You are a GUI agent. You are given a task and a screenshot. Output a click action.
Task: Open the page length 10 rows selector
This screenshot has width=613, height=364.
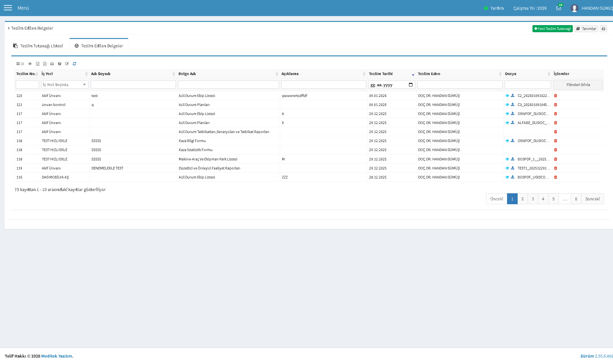(x=20, y=64)
